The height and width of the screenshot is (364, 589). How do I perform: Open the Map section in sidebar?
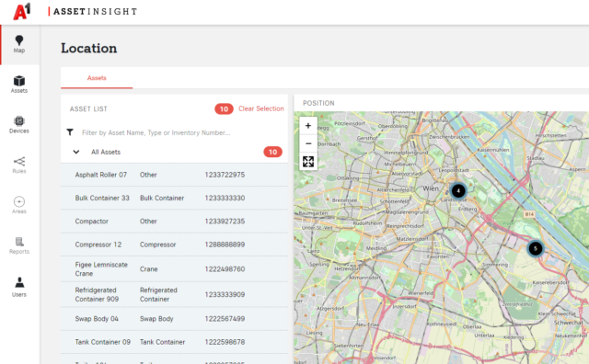point(19,45)
